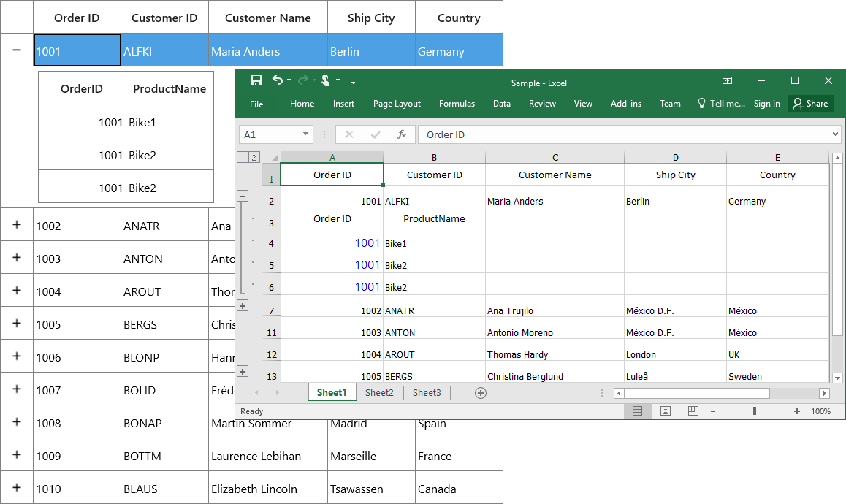Expand order 1008 row in grid
The width and height of the screenshot is (846, 504).
pos(17,422)
